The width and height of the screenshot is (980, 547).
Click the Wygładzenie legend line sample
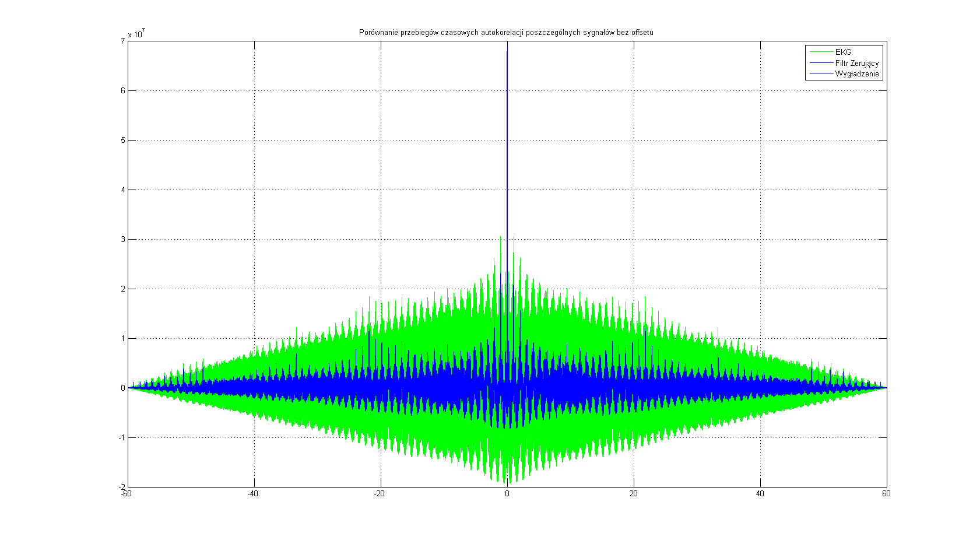click(820, 74)
